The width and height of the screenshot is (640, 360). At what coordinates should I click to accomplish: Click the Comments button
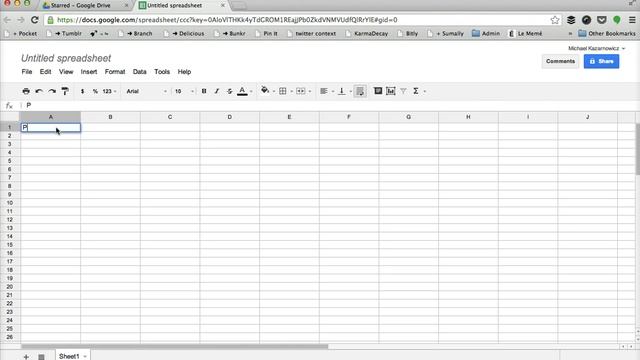[560, 61]
